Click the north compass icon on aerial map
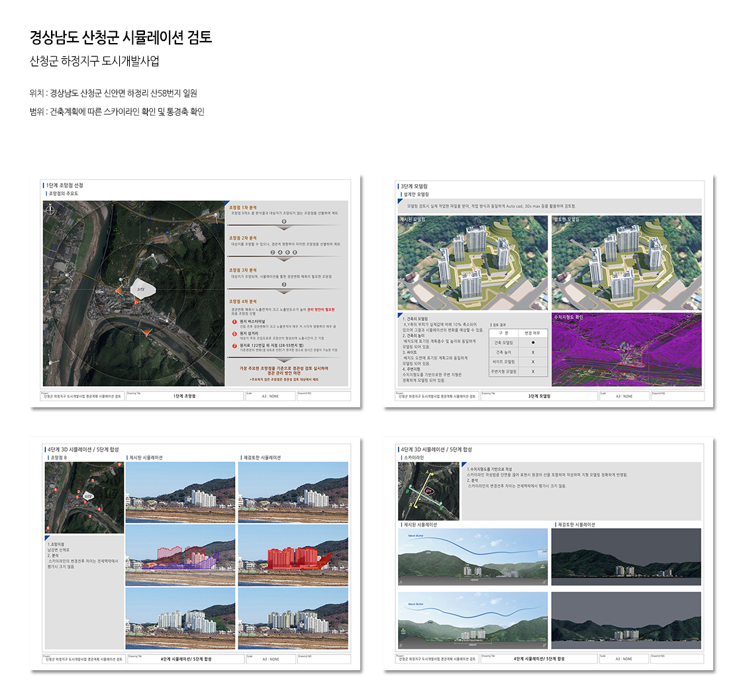The width and height of the screenshot is (743, 700). tap(50, 211)
